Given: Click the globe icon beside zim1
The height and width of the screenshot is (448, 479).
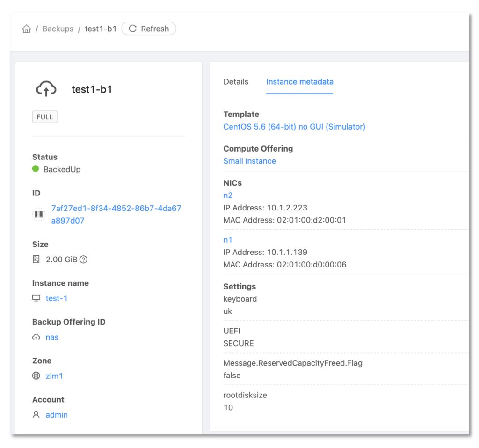Looking at the screenshot, I should pyautogui.click(x=36, y=376).
